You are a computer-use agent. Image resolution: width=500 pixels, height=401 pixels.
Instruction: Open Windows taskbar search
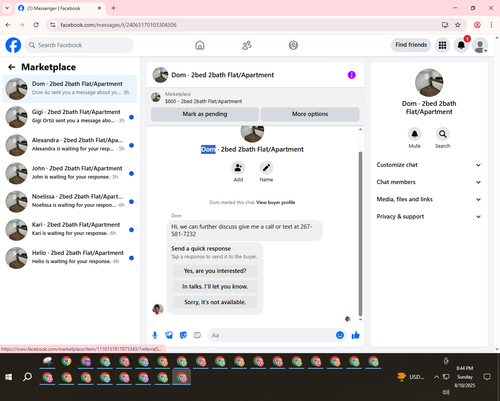27,377
